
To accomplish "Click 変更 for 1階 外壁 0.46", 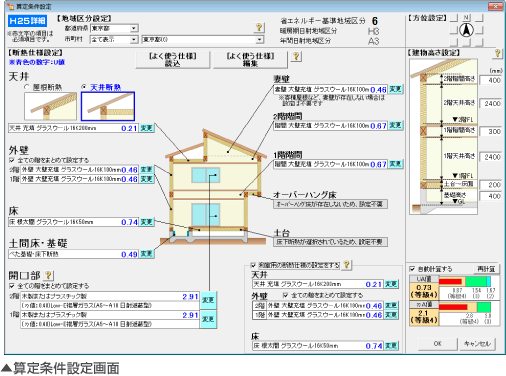I will (x=146, y=179).
